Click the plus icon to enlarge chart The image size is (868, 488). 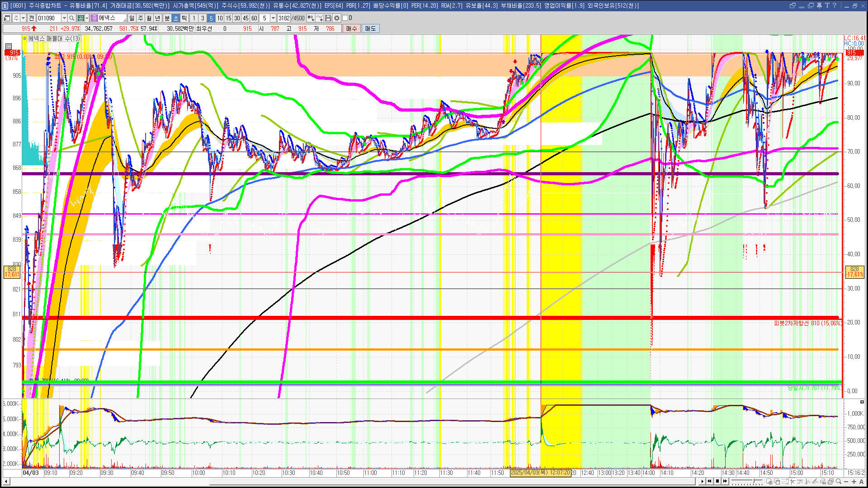tap(854, 481)
